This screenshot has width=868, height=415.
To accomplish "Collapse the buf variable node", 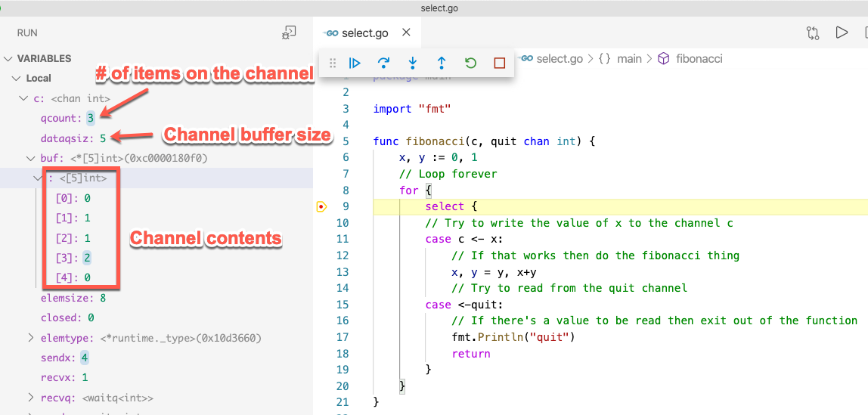I will point(30,159).
